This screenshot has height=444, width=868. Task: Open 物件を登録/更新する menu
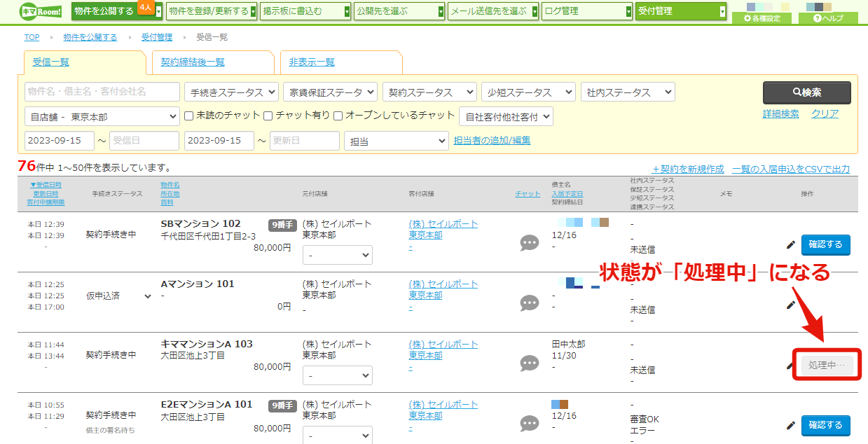212,11
